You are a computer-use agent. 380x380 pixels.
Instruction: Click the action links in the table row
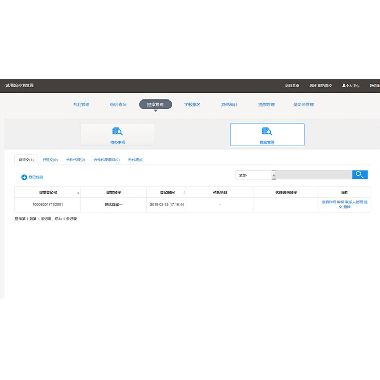coord(345,205)
